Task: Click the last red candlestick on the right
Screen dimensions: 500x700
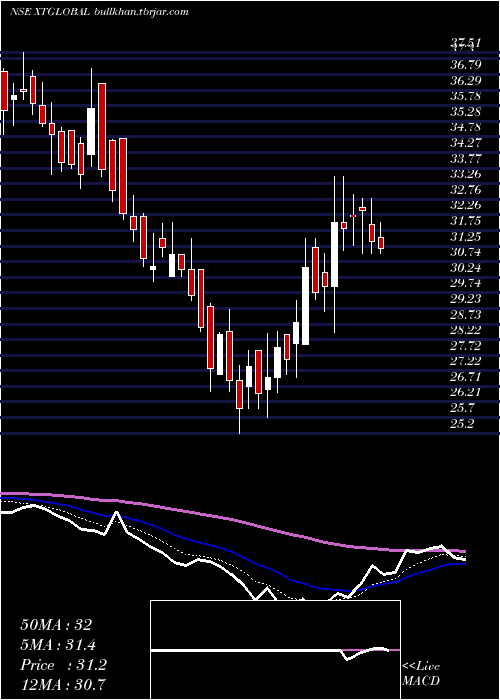Action: coord(381,242)
